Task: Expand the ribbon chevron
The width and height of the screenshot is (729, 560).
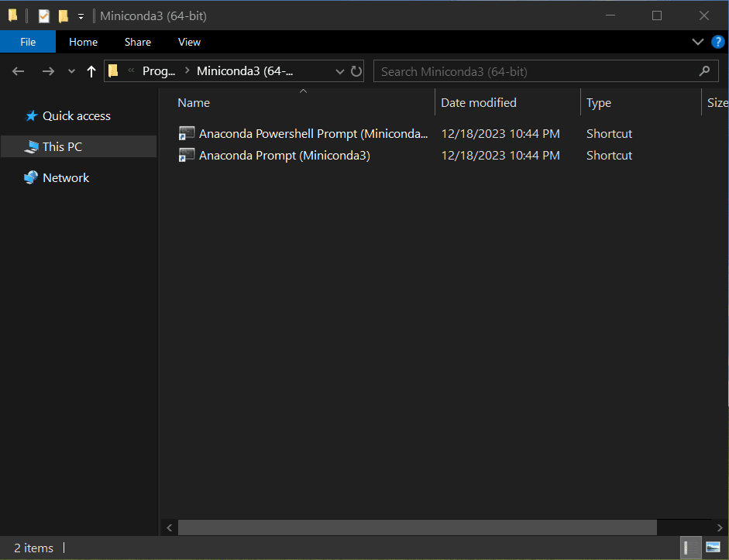Action: (x=697, y=42)
